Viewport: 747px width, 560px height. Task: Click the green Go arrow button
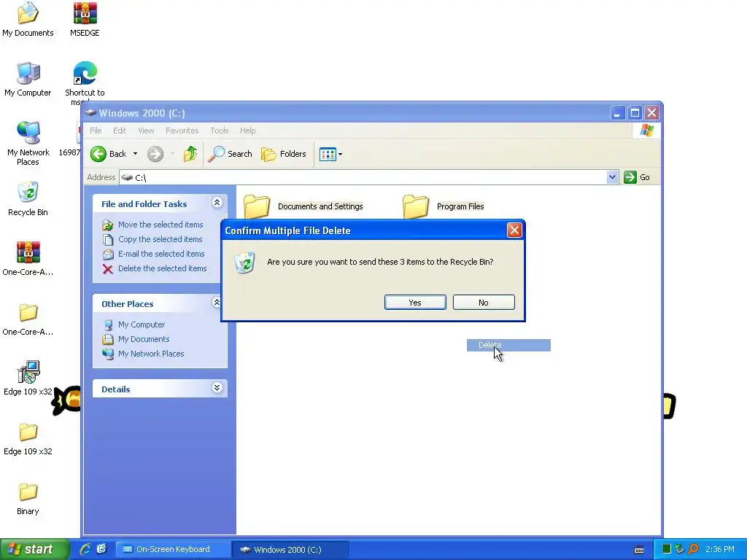pos(630,177)
